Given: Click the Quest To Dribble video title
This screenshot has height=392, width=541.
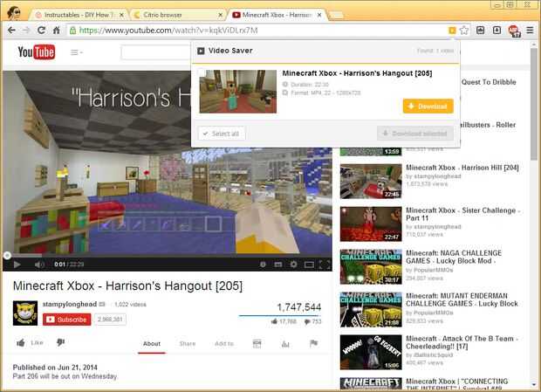Looking at the screenshot, I should [489, 82].
